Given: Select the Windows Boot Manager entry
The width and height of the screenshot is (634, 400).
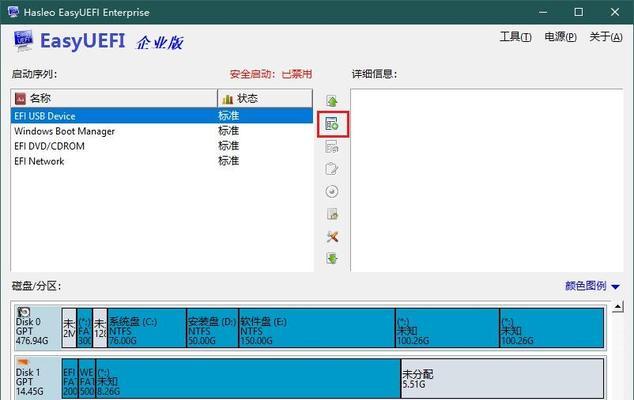Looking at the screenshot, I should (162, 131).
